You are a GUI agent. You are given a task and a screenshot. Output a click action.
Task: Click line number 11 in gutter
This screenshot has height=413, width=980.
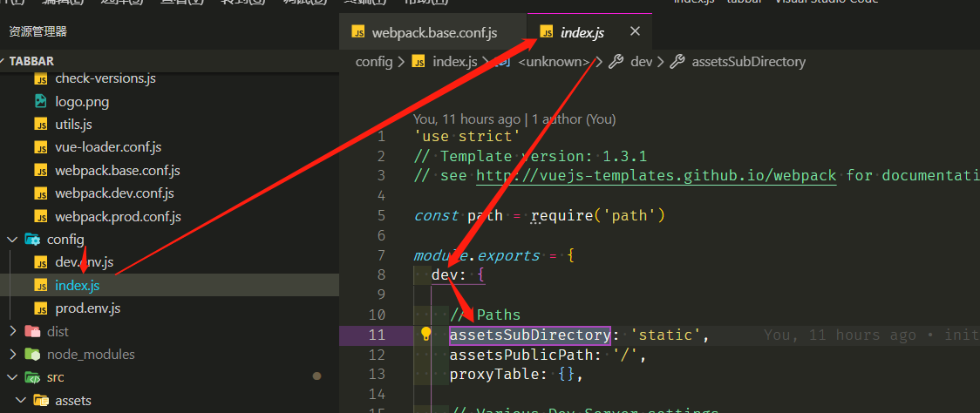pyautogui.click(x=377, y=335)
